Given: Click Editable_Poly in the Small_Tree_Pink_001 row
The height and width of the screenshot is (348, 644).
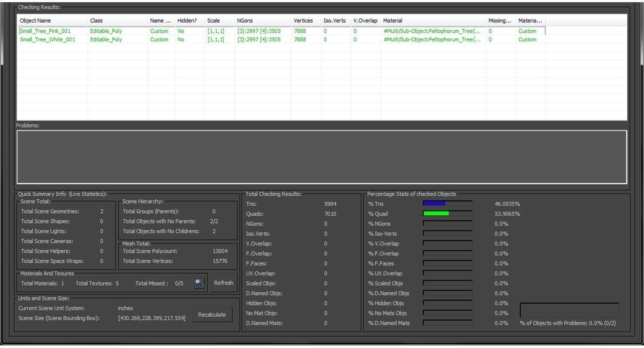Looking at the screenshot, I should click(x=106, y=31).
